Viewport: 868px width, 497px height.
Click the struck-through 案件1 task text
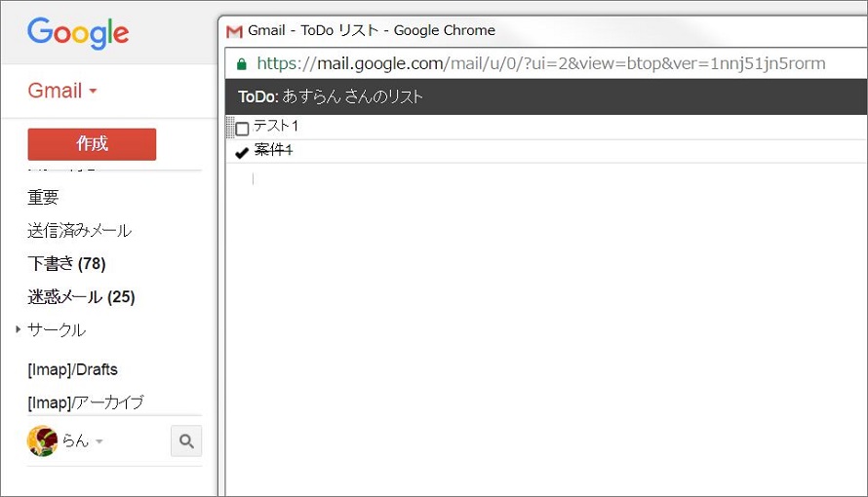tap(273, 150)
